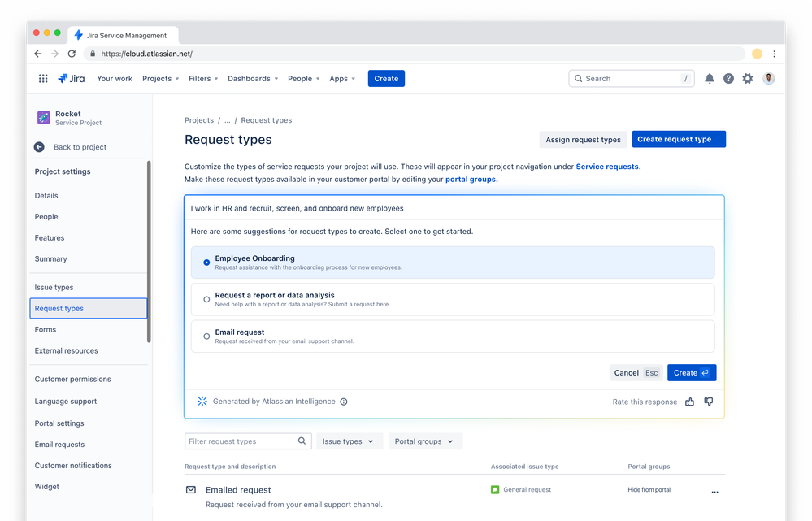Click the Atlassian Intelligence sparkle icon
812x521 pixels.
[x=202, y=402]
